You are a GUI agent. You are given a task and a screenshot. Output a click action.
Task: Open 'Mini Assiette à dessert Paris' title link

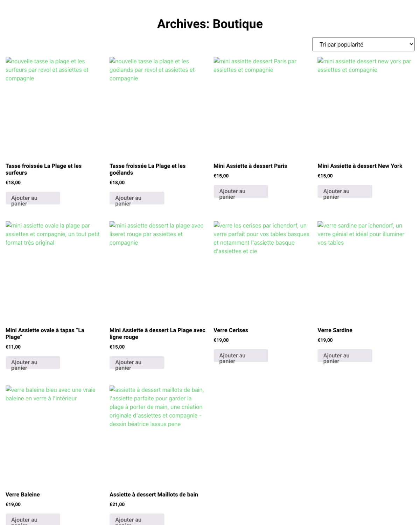[250, 166]
